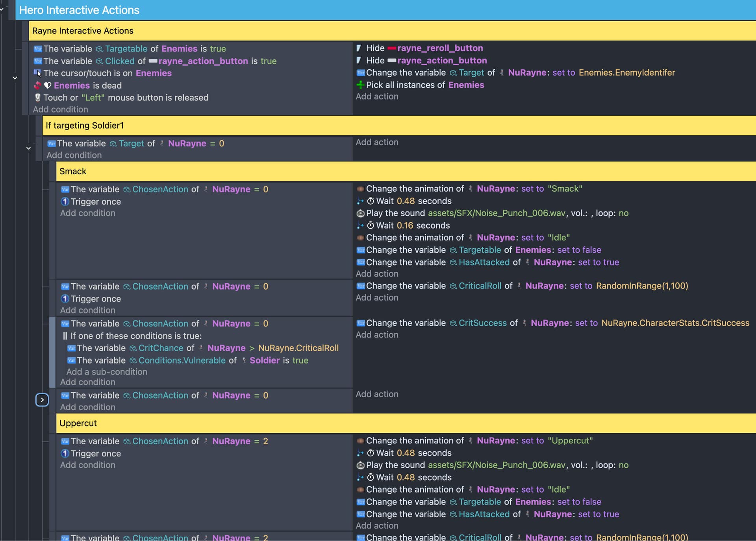Viewport: 756px width, 541px height.
Task: Click the green Pick all instances plus icon
Action: point(360,85)
